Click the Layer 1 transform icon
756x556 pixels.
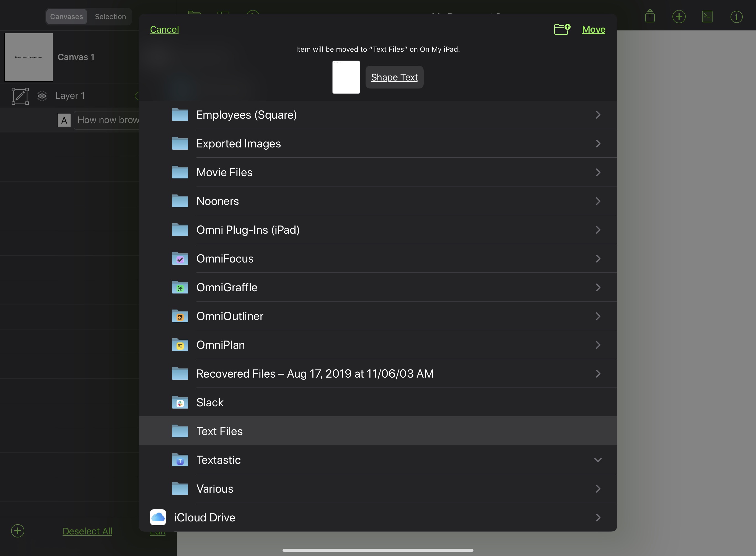20,95
